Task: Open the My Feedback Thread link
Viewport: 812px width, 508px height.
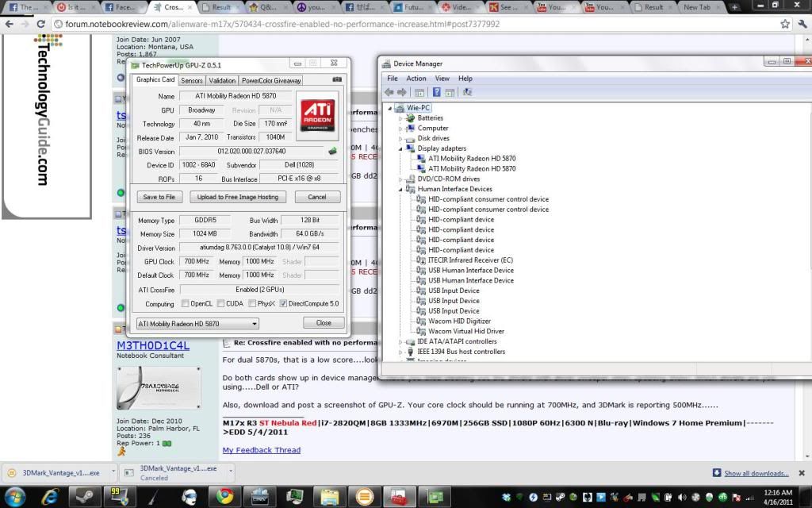Action: tap(262, 450)
